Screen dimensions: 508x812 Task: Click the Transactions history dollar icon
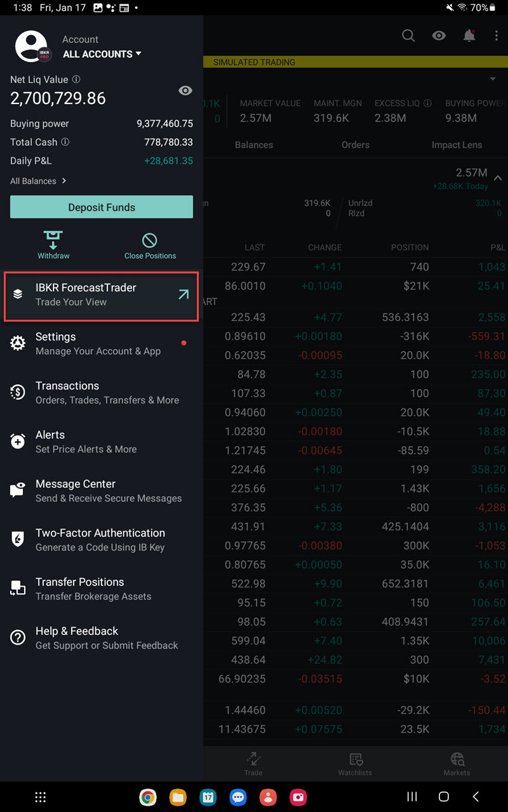tap(18, 393)
